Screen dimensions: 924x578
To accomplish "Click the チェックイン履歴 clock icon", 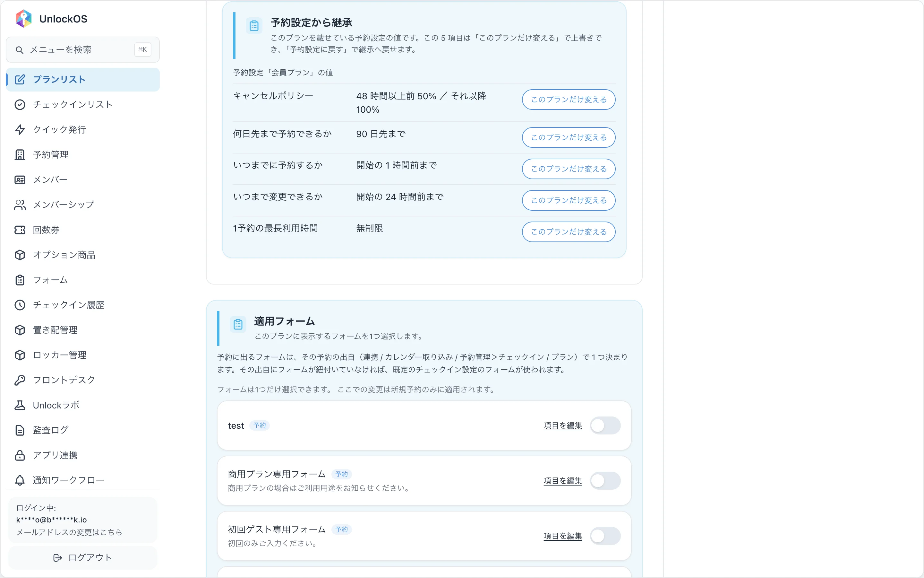I will (20, 305).
